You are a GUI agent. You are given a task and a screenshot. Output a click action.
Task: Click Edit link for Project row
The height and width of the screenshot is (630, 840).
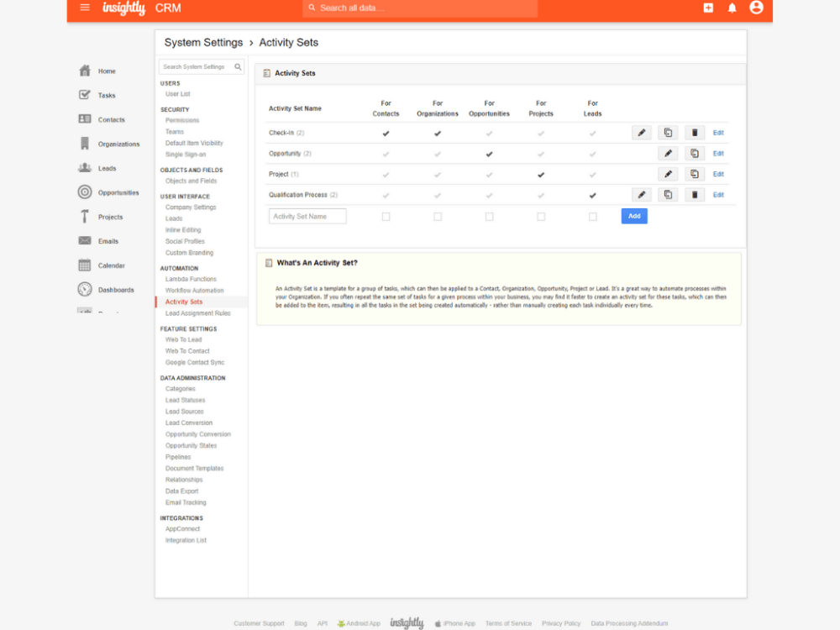click(x=718, y=174)
